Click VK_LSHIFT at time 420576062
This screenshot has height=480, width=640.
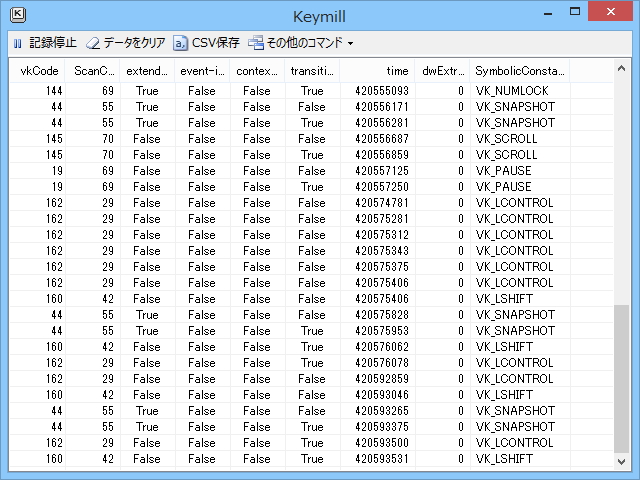(504, 347)
